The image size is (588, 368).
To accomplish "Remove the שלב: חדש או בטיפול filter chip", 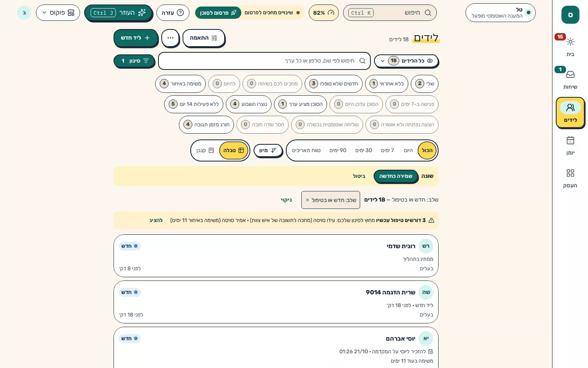I will (307, 200).
